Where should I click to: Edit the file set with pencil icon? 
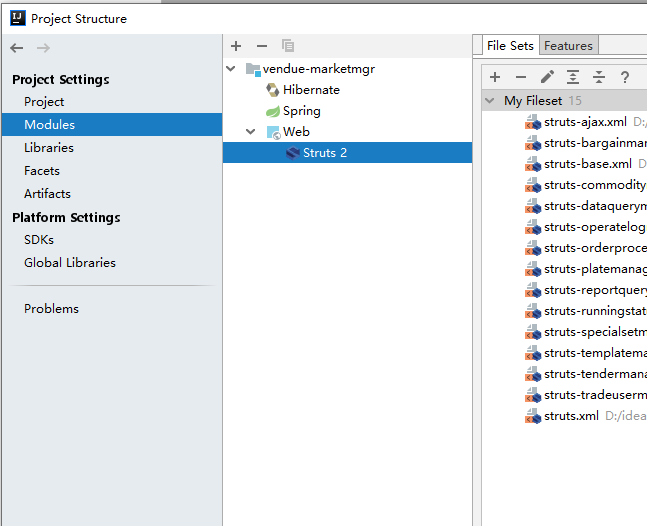547,77
